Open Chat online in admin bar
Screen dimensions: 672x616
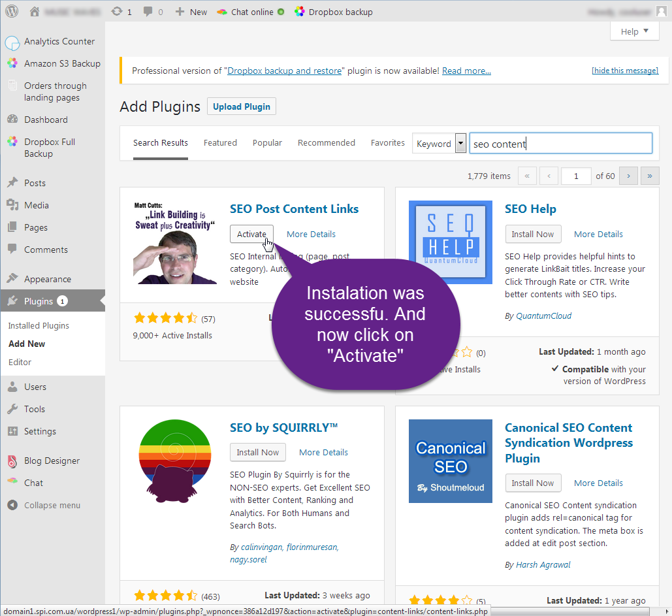point(251,12)
